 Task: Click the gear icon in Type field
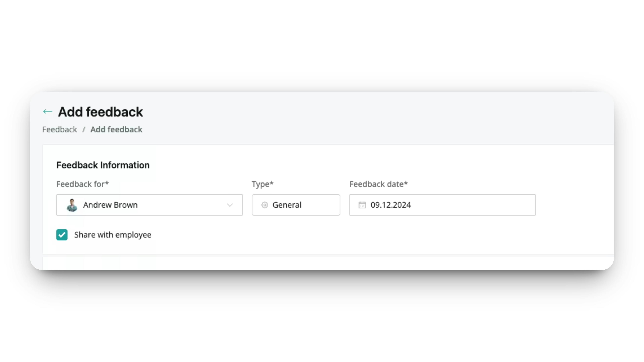264,205
